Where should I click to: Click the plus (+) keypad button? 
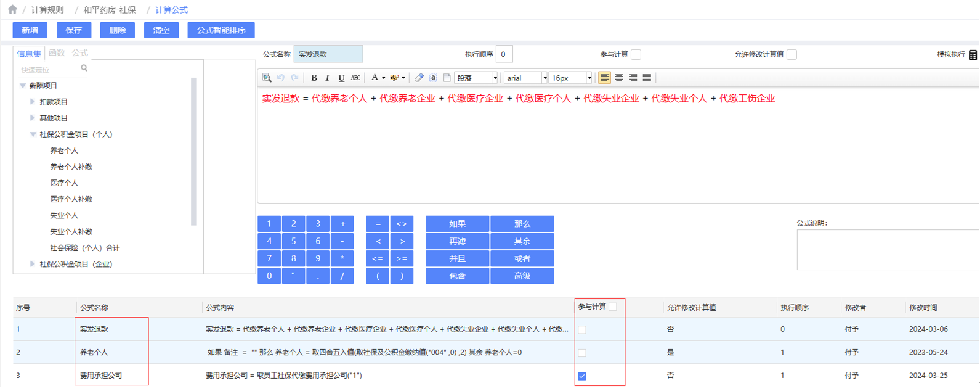click(342, 224)
